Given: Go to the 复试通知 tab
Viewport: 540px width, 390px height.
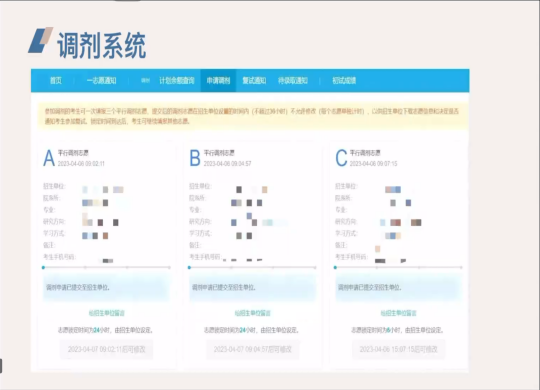Looking at the screenshot, I should tap(254, 81).
